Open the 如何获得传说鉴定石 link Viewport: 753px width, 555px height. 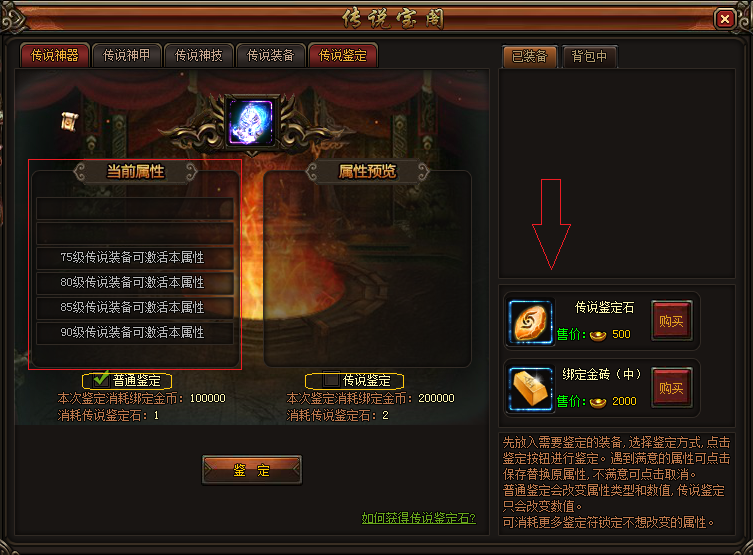[x=418, y=518]
